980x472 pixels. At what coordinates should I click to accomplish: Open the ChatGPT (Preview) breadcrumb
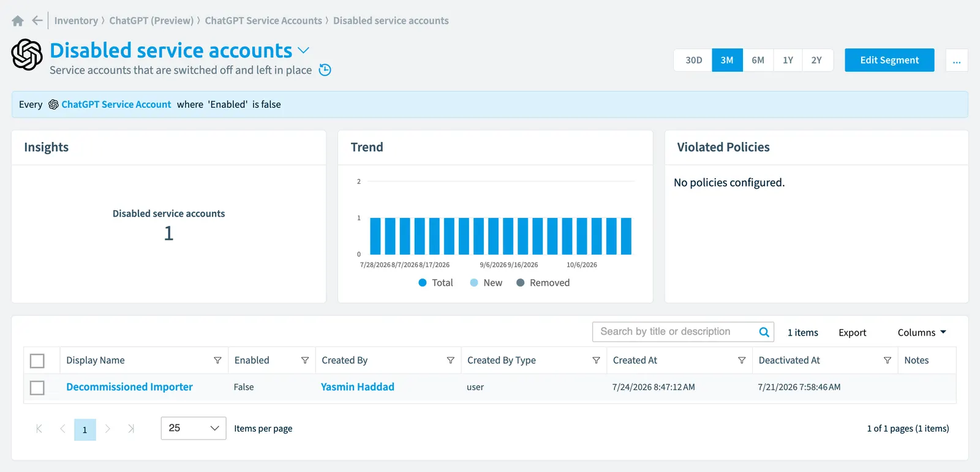[x=151, y=21]
